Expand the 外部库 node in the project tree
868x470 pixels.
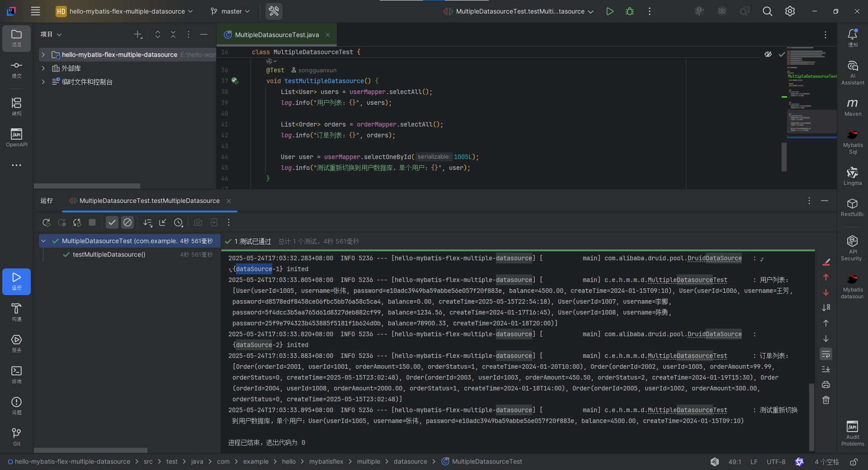click(43, 68)
